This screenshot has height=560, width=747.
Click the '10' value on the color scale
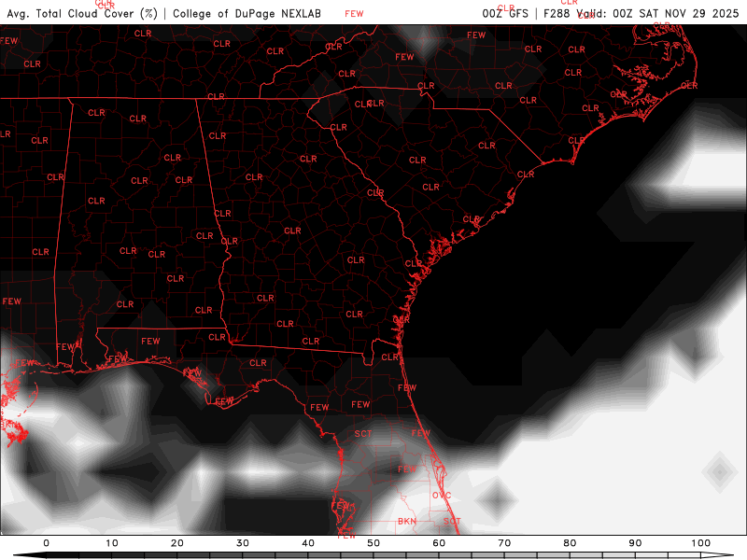click(111, 543)
